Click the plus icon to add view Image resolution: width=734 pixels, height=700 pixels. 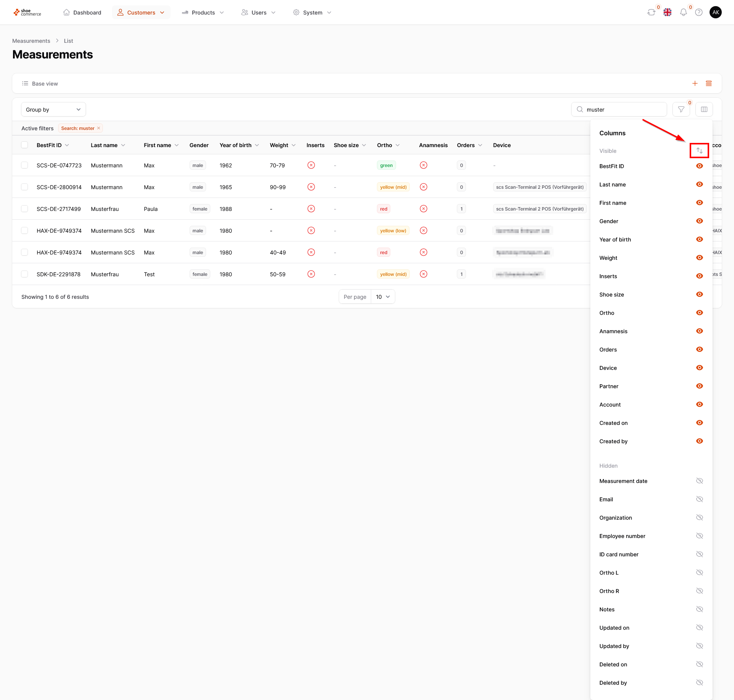695,83
